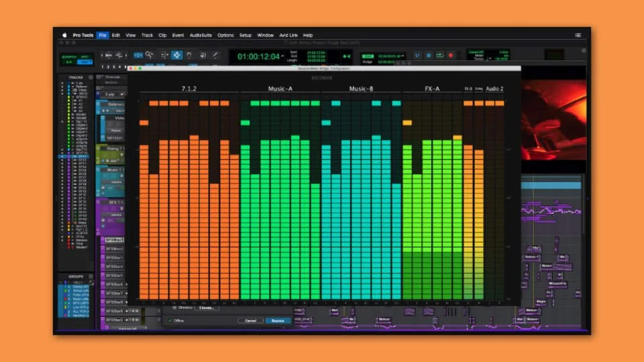The width and height of the screenshot is (644, 362).
Task: Click the first cyan Music-B meter bar
Action: click(326, 222)
